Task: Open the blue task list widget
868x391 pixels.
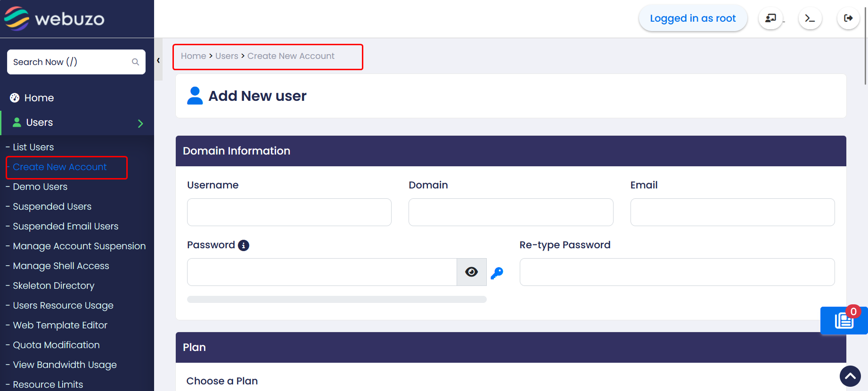Action: coord(843,321)
